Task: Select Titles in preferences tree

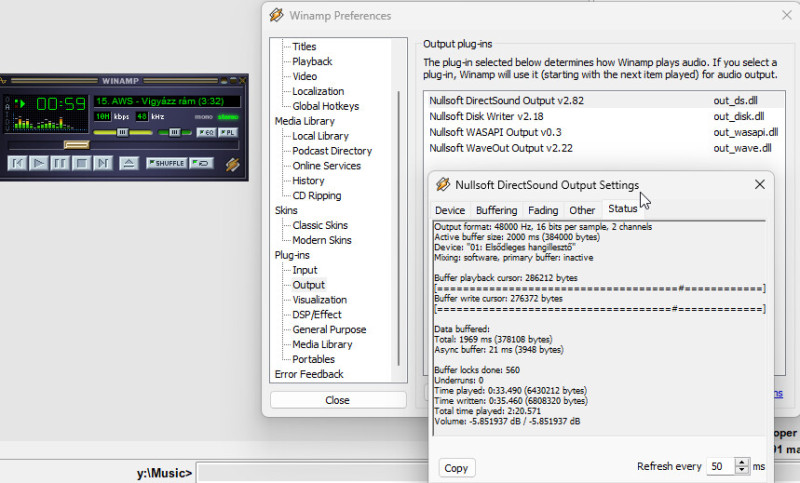Action: (x=304, y=46)
